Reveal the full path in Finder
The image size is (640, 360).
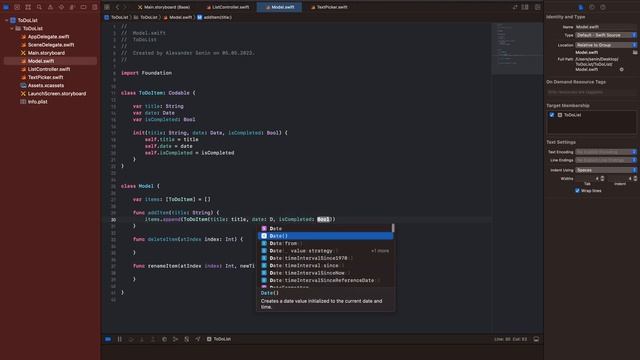(x=622, y=69)
